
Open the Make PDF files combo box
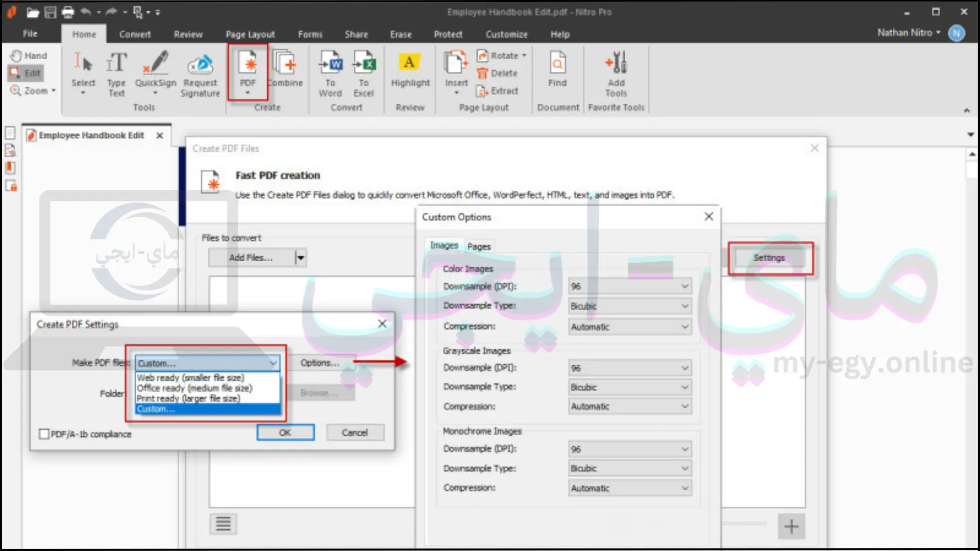pyautogui.click(x=207, y=363)
